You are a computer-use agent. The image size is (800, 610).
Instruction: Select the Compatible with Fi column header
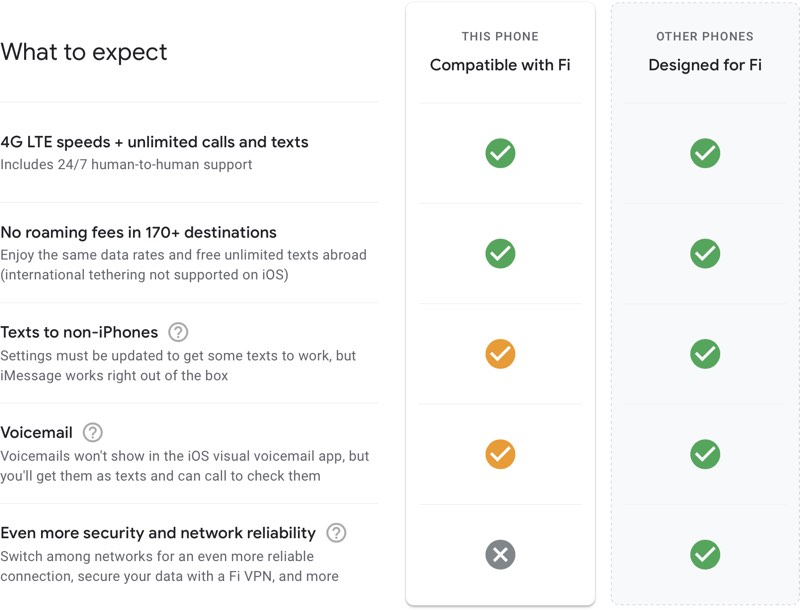(500, 65)
